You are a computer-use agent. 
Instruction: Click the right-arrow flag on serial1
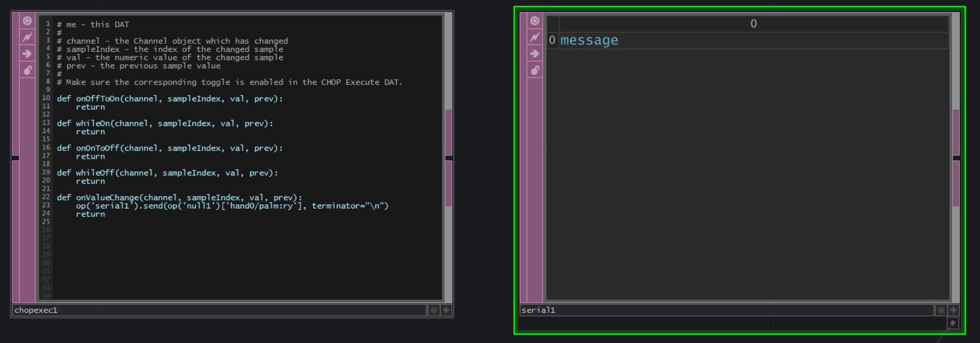pos(534,54)
